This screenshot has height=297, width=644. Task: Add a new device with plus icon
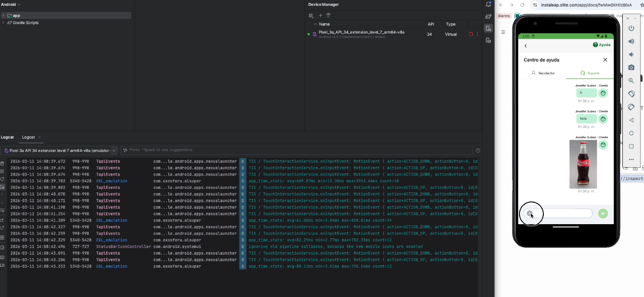click(x=320, y=15)
